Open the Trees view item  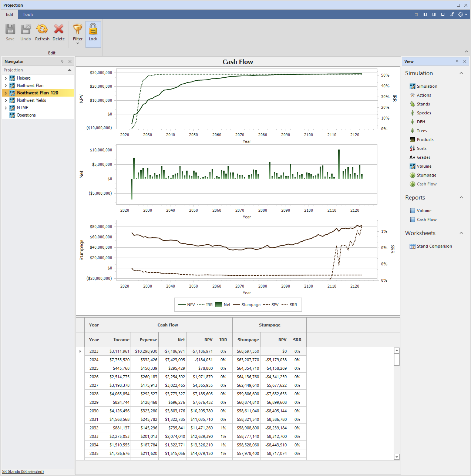(422, 131)
